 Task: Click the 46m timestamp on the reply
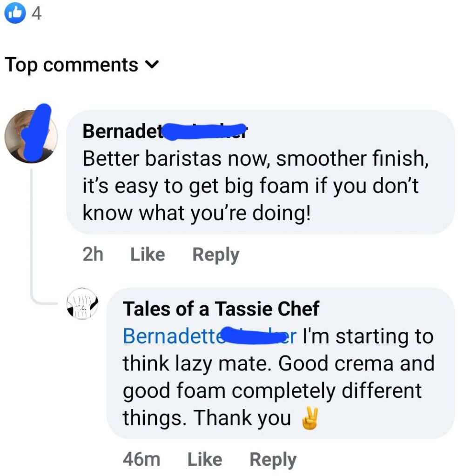(x=141, y=459)
